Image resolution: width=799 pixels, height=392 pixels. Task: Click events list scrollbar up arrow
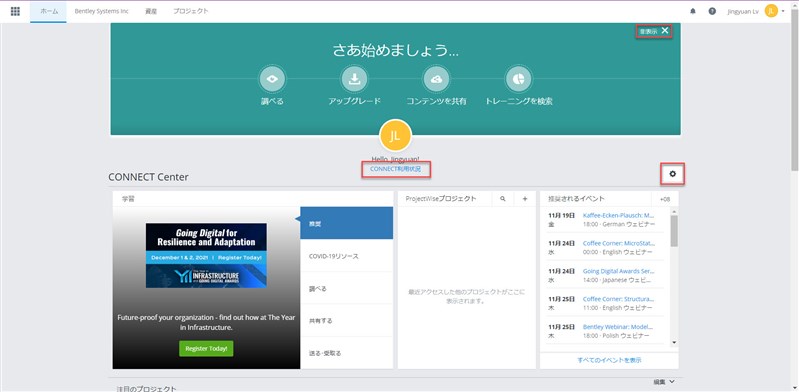tap(674, 211)
